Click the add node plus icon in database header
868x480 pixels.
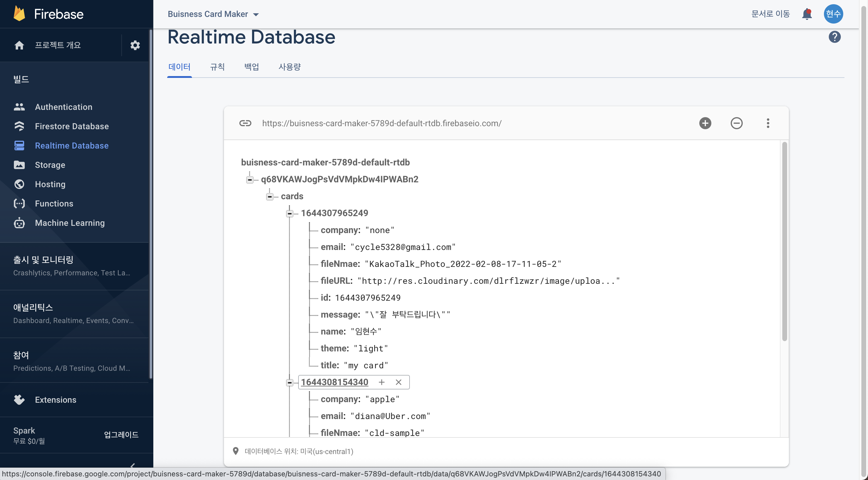pos(705,123)
